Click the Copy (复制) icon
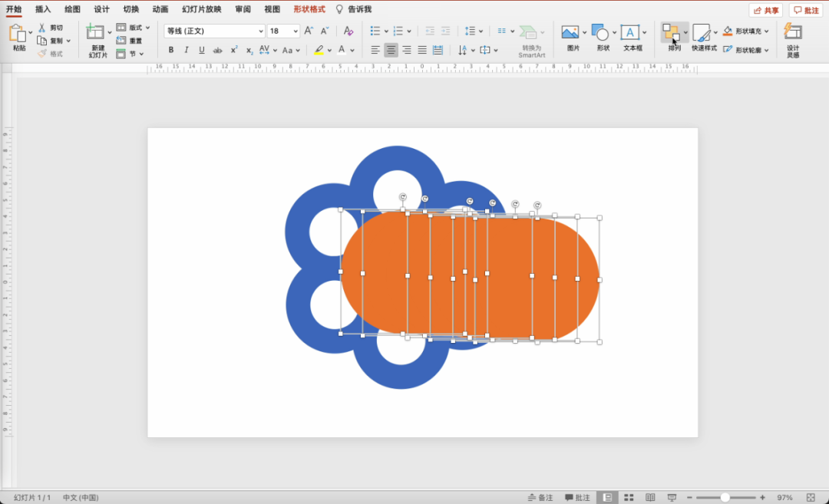The image size is (829, 504). click(x=42, y=41)
